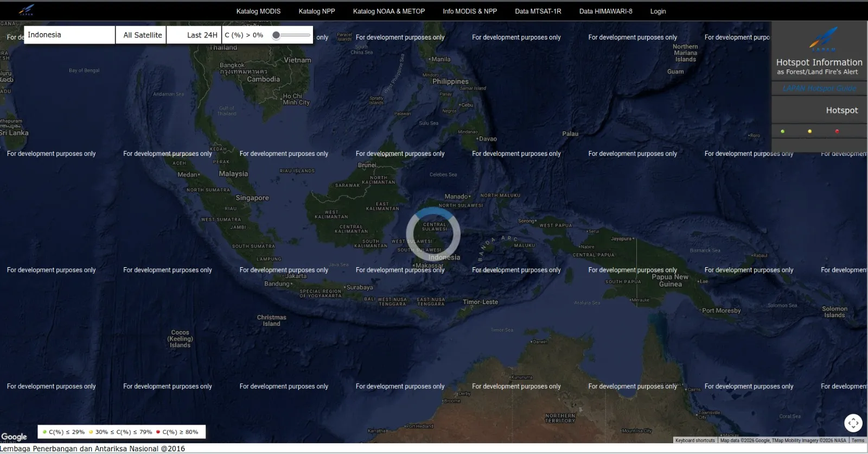Open Keyboard shortcuts on the map
The height and width of the screenshot is (454, 868).
(695, 440)
